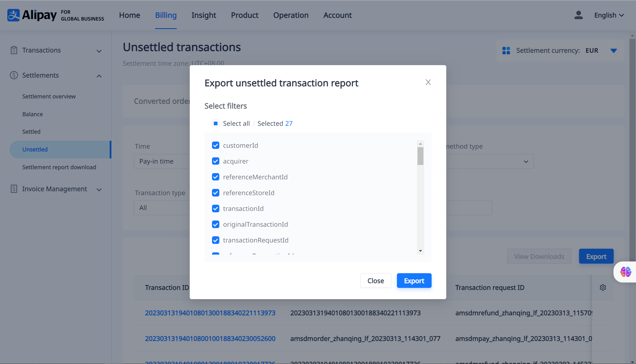Click the Invoice Management document icon
This screenshot has width=636, height=364.
click(x=14, y=189)
